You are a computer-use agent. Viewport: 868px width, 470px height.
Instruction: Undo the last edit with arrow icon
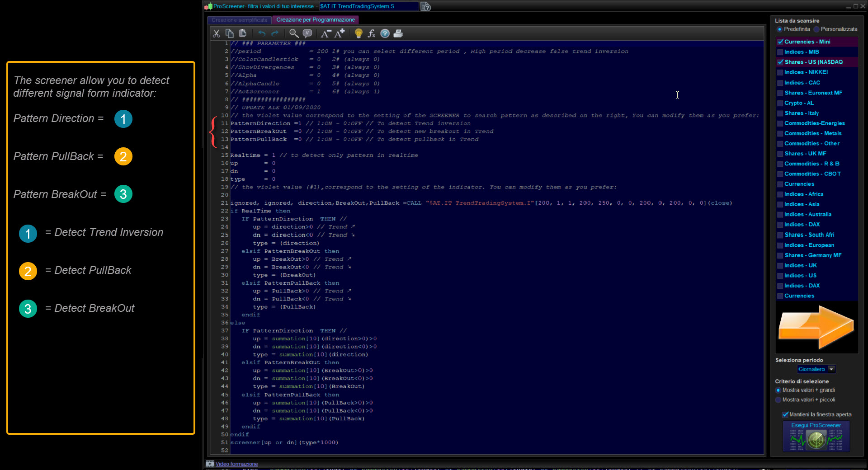pyautogui.click(x=262, y=33)
